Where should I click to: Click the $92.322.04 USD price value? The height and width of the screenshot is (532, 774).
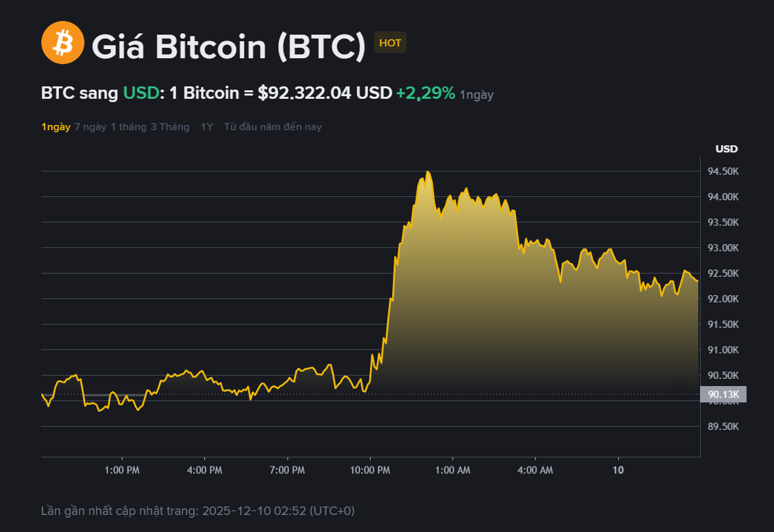pos(325,94)
